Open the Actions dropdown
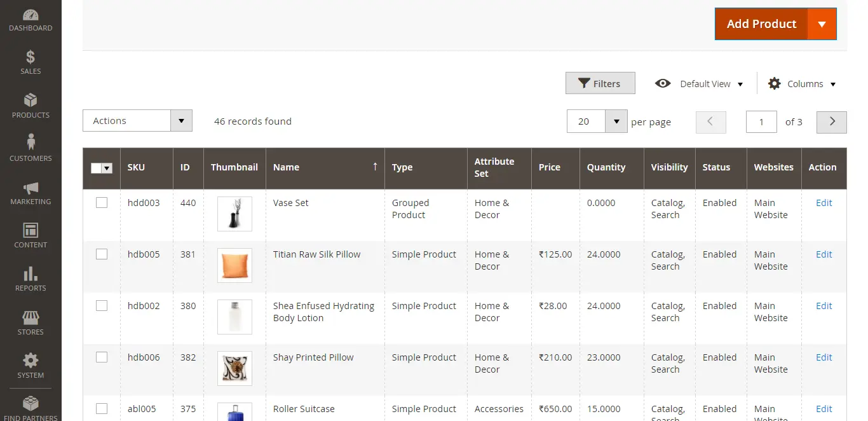The image size is (868, 421). pyautogui.click(x=137, y=120)
